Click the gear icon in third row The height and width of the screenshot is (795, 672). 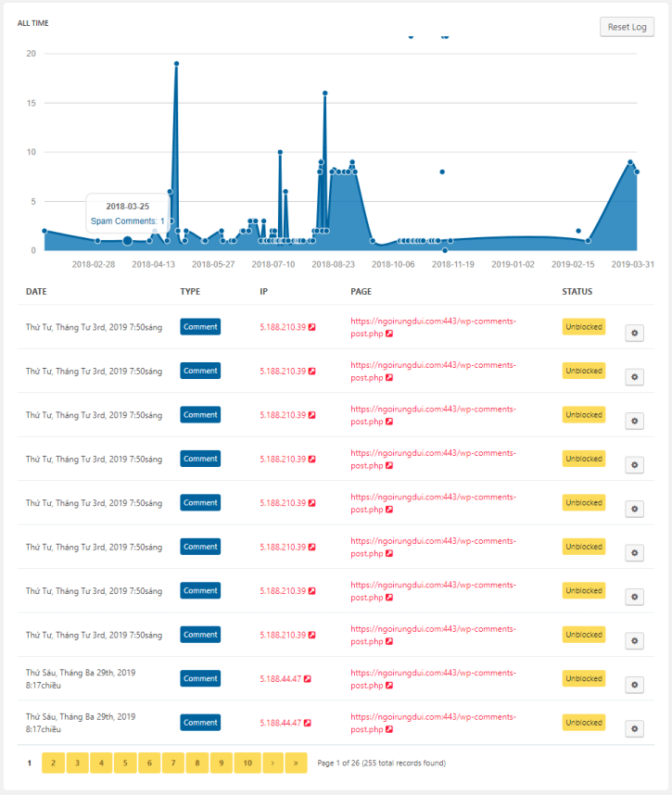coord(634,421)
